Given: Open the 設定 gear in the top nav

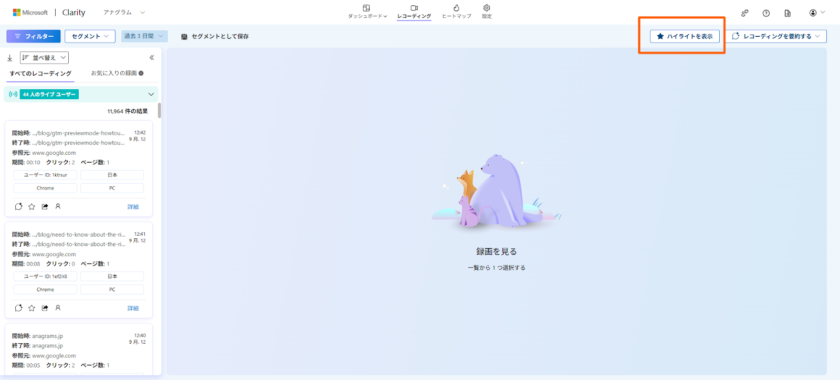Looking at the screenshot, I should (486, 11).
